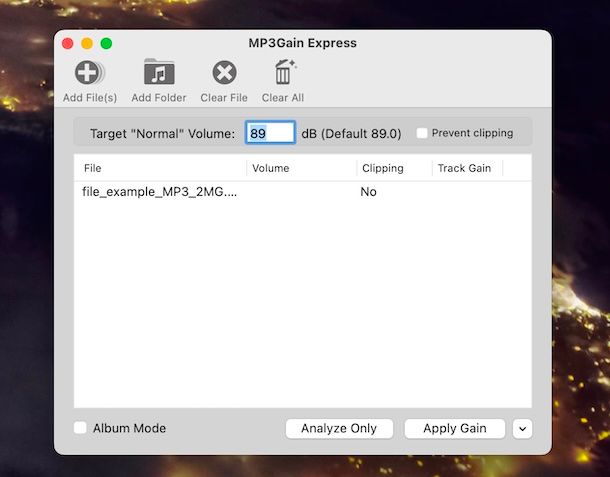The height and width of the screenshot is (477, 610).
Task: Enable the Prevent clipping checkbox
Action: [x=422, y=133]
